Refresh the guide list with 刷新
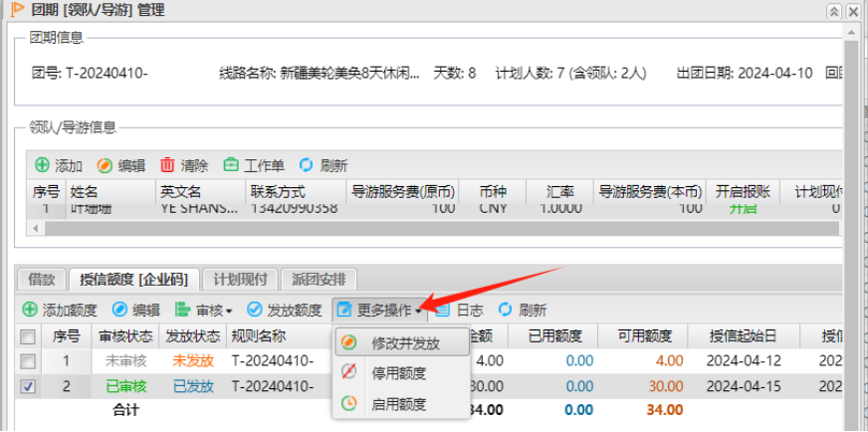 307,165
